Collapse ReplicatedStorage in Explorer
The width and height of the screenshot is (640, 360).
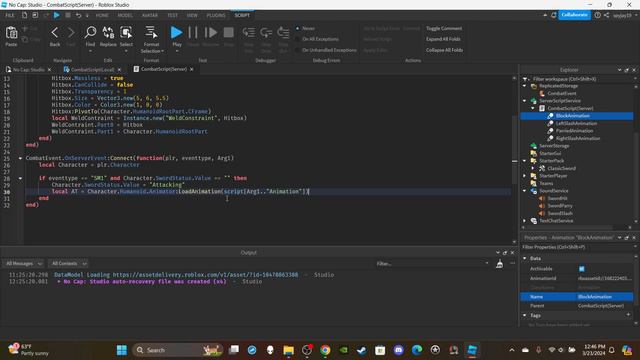524,86
